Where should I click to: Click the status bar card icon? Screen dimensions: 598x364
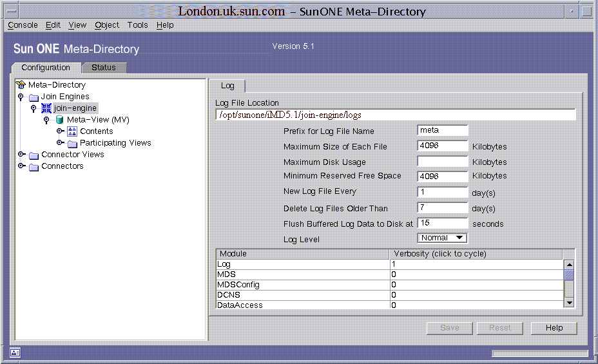[x=15, y=353]
